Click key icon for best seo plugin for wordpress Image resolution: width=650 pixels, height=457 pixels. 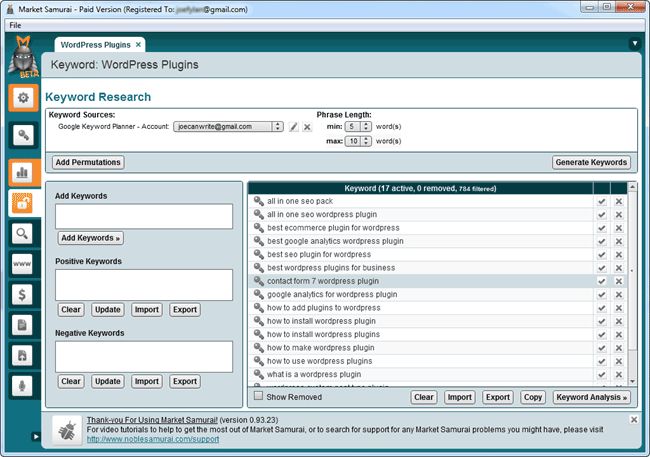pyautogui.click(x=259, y=254)
